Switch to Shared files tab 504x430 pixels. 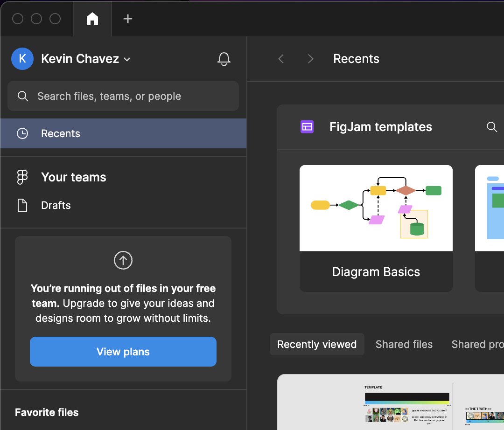[x=404, y=344]
